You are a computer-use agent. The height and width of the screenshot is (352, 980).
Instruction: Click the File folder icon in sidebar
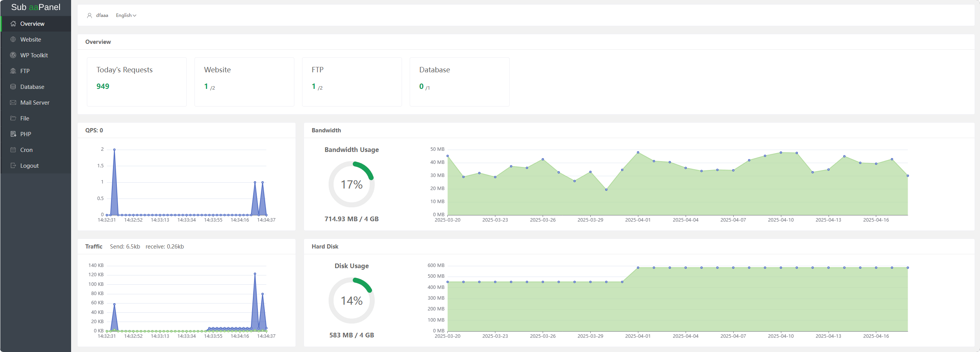pyautogui.click(x=13, y=118)
